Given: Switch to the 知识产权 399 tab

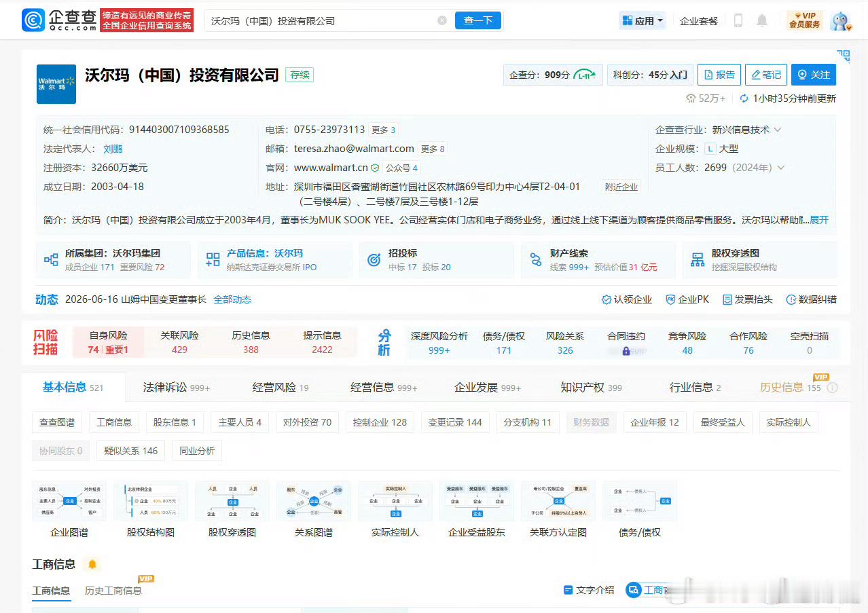Looking at the screenshot, I should click(x=591, y=388).
